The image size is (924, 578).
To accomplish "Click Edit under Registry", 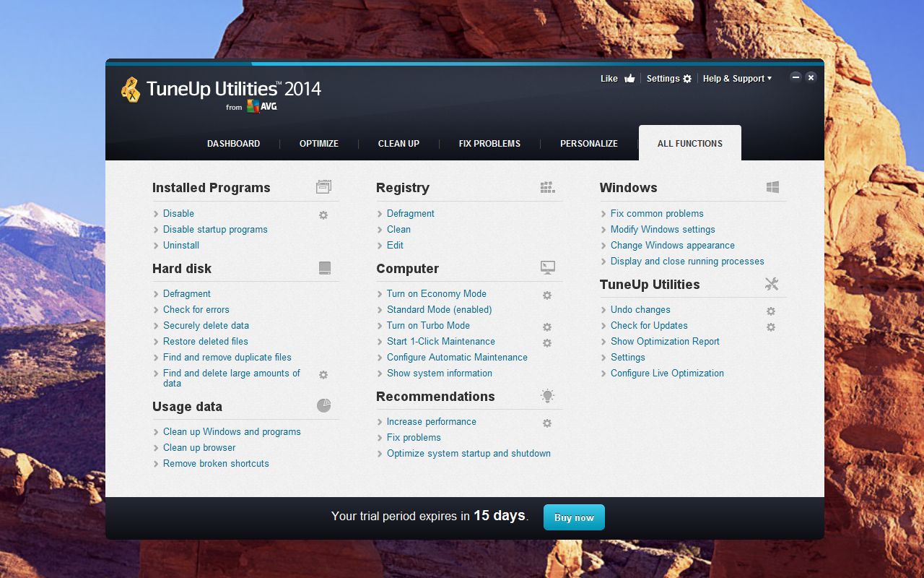I will [395, 245].
